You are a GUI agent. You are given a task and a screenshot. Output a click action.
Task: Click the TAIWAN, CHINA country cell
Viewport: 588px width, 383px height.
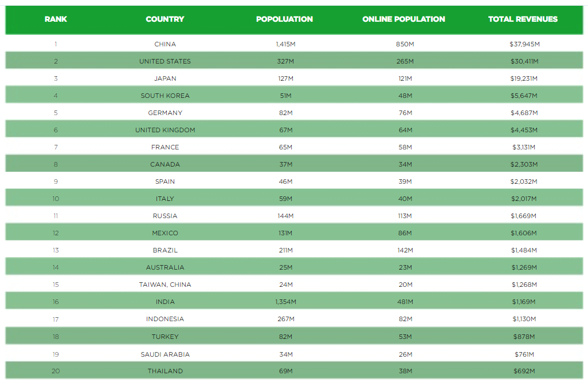click(165, 285)
